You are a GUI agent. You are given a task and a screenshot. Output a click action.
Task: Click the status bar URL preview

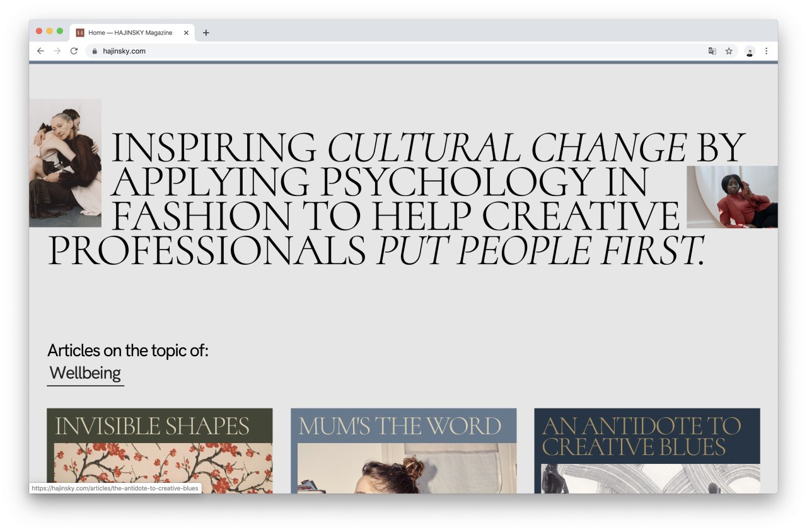point(115,488)
